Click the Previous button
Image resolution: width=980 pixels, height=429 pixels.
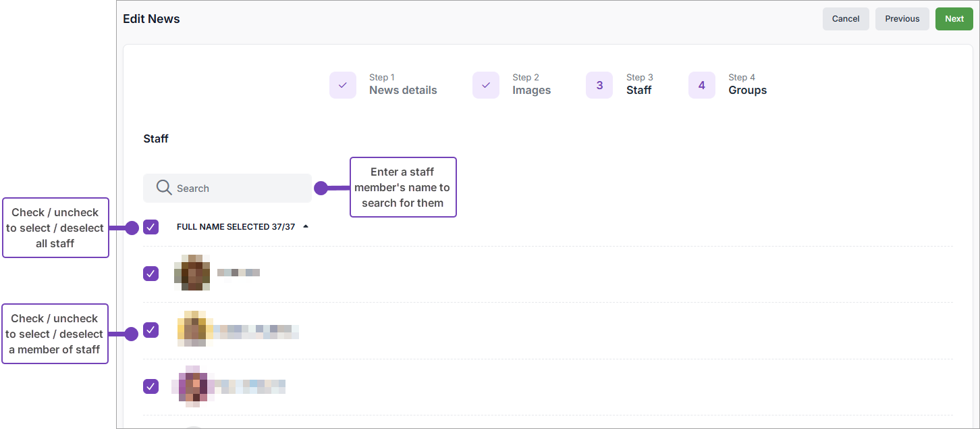pos(902,19)
